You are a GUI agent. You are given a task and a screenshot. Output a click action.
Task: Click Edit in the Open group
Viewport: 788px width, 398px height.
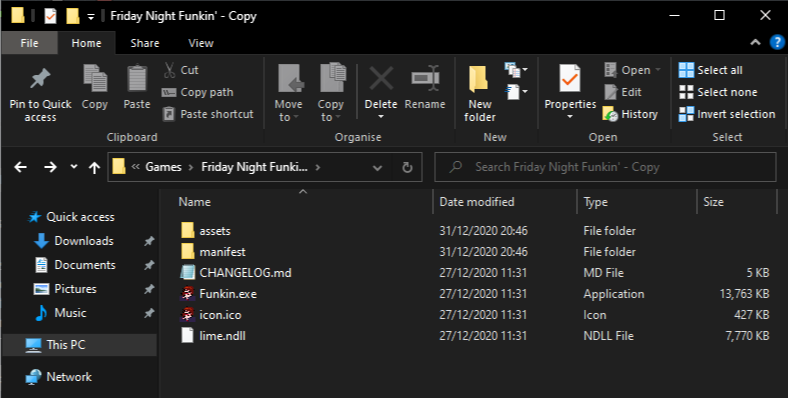pos(623,92)
